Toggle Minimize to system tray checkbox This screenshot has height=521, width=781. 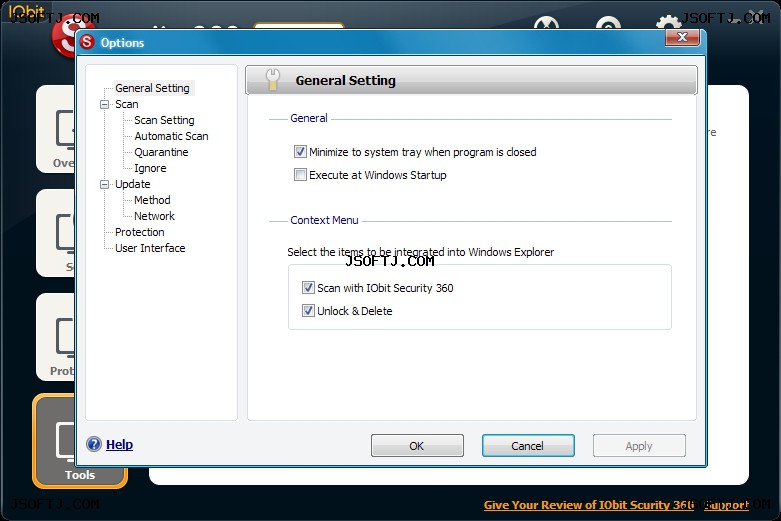pyautogui.click(x=300, y=151)
